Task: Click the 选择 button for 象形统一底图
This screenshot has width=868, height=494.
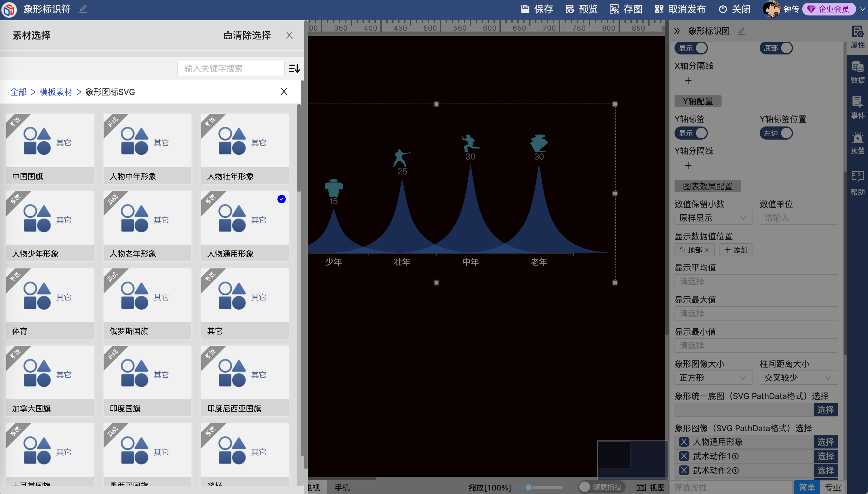Action: coord(826,410)
